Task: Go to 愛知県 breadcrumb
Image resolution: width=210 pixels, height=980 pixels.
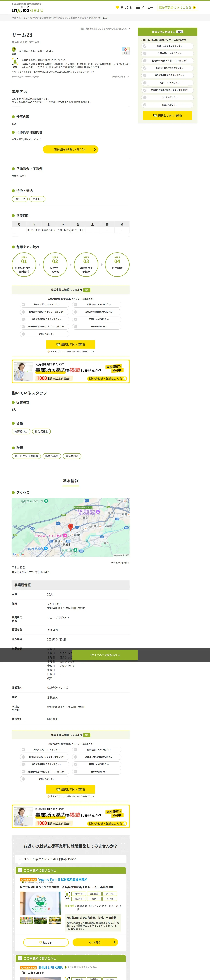Action: click(x=83, y=18)
